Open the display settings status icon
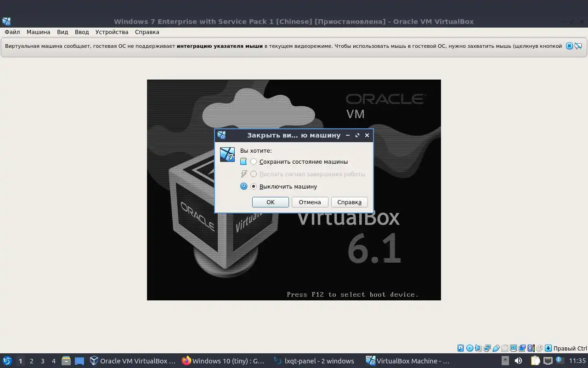 [514, 348]
